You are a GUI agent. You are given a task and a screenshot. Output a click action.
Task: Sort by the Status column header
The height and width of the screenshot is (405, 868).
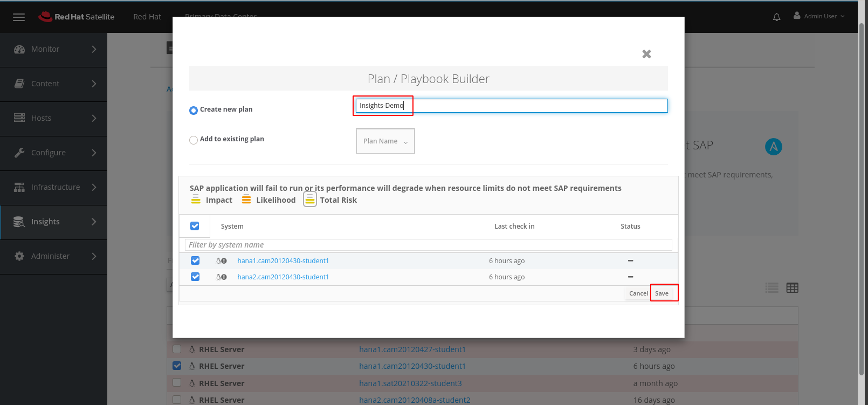[x=630, y=226]
